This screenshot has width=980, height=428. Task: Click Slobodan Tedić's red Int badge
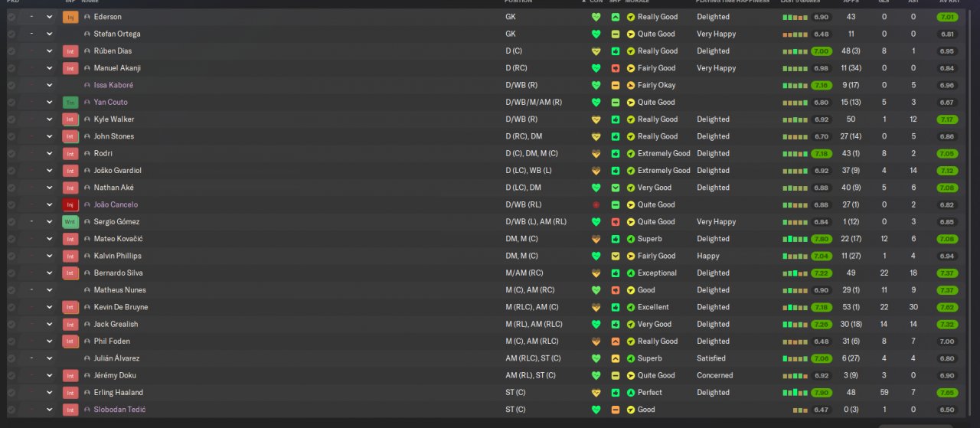(x=70, y=410)
